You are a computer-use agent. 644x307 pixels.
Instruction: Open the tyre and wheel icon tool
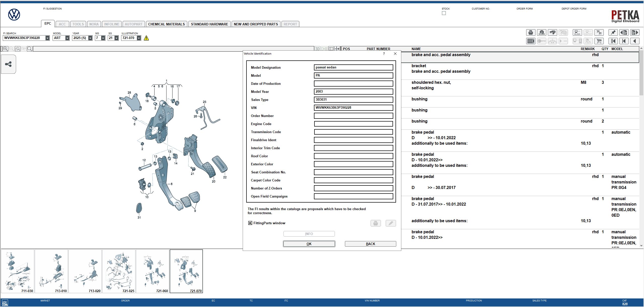pyautogui.click(x=542, y=32)
